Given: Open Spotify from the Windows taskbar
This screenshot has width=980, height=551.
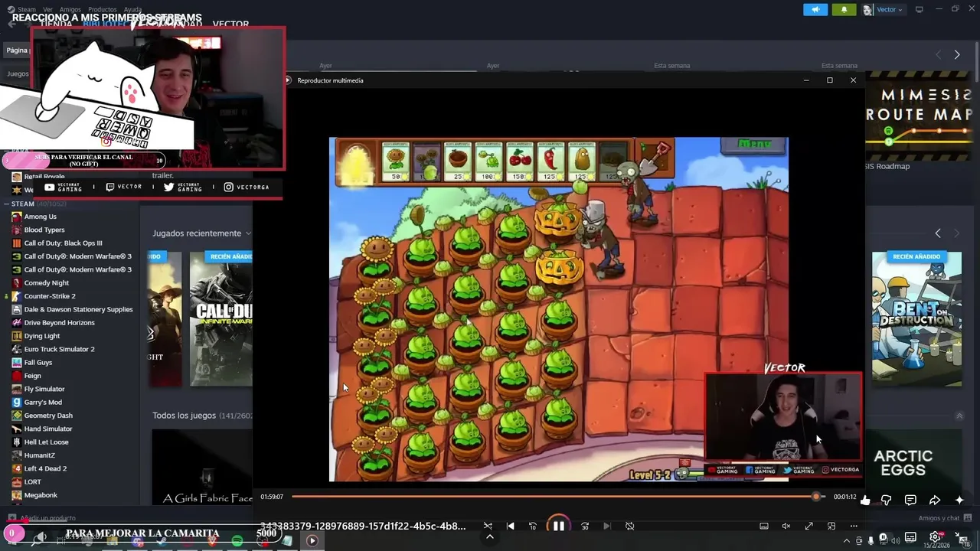Looking at the screenshot, I should click(237, 541).
